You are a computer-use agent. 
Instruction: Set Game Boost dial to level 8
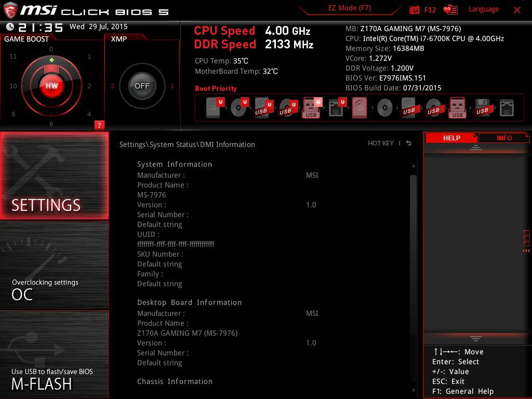(x=13, y=114)
